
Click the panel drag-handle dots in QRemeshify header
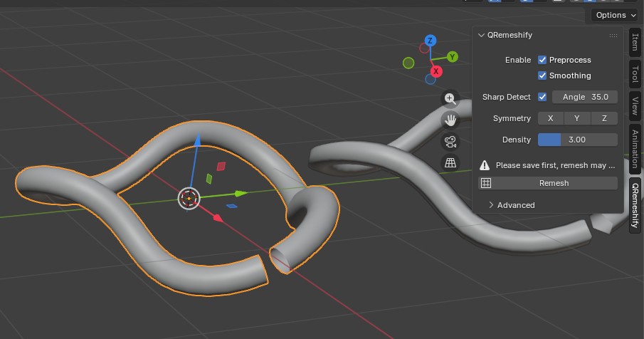pos(613,35)
